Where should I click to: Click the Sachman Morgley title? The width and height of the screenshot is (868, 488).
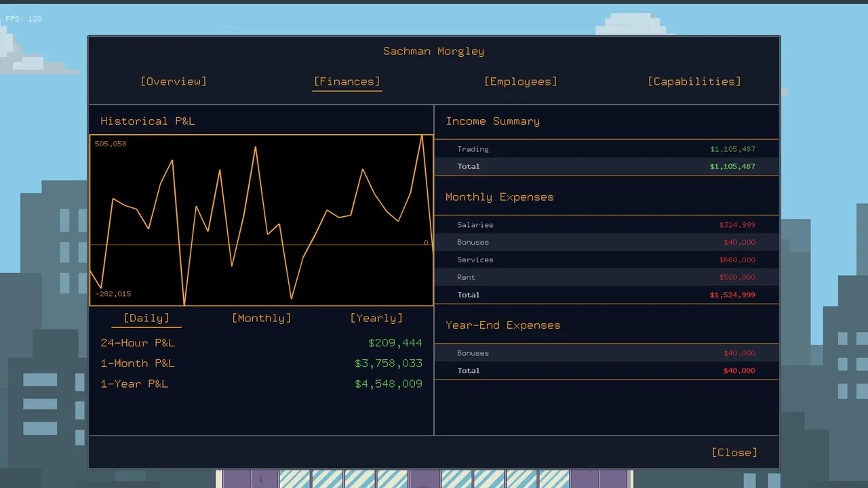tap(434, 52)
